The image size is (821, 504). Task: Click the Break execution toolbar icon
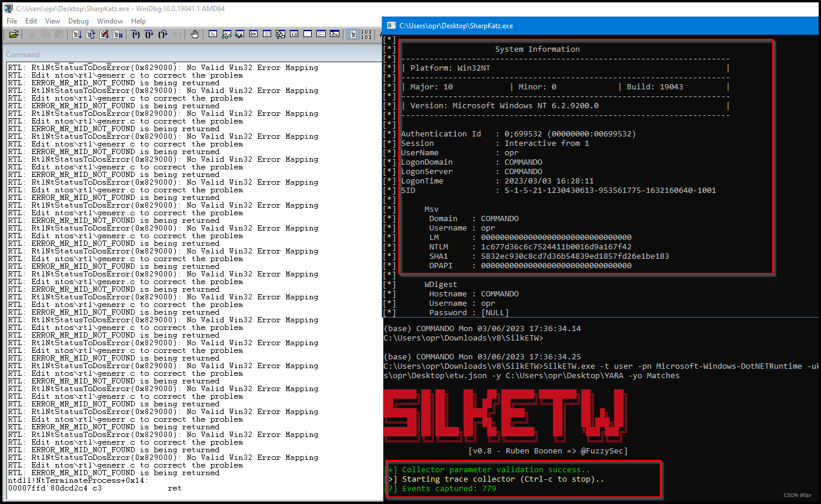(x=119, y=34)
